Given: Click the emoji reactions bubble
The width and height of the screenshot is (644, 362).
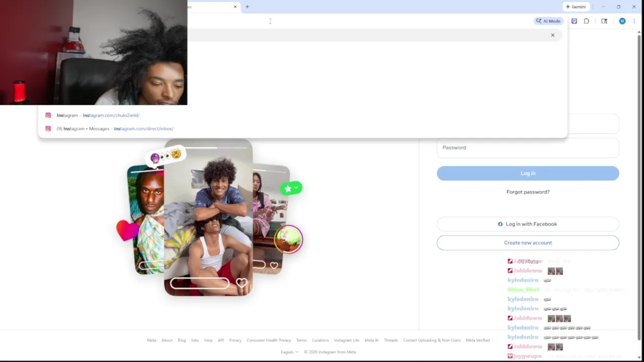Looking at the screenshot, I should [x=166, y=156].
